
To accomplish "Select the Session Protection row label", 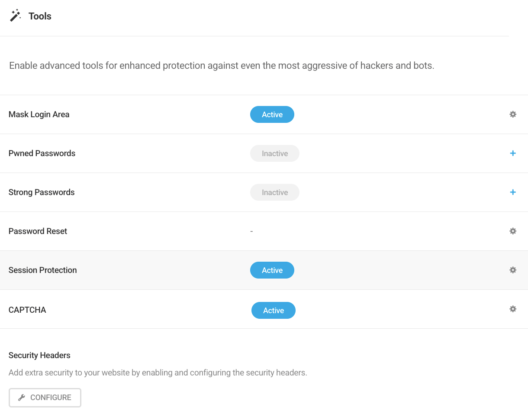I will pyautogui.click(x=42, y=270).
